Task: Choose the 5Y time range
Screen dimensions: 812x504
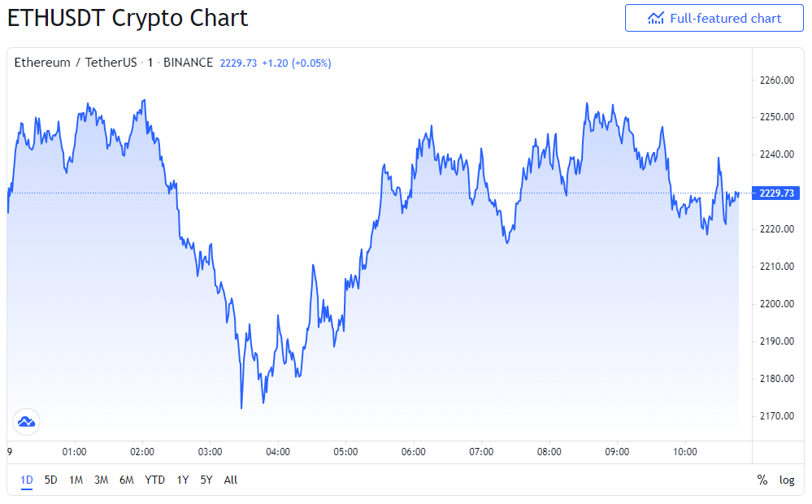Action: pyautogui.click(x=206, y=480)
